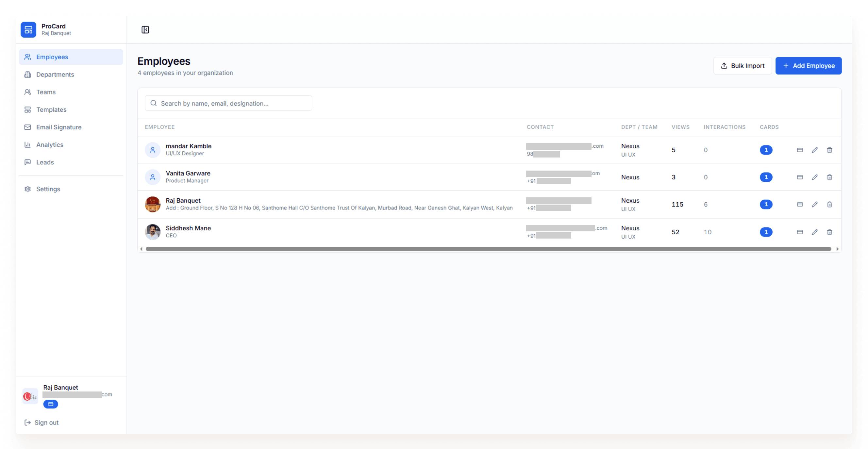
Task: Click the search magnifier icon
Action: (153, 103)
